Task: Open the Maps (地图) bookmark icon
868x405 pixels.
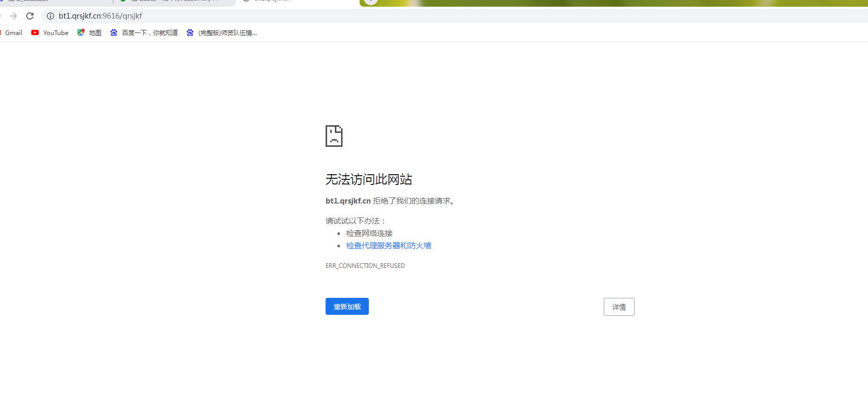Action: pyautogui.click(x=81, y=32)
